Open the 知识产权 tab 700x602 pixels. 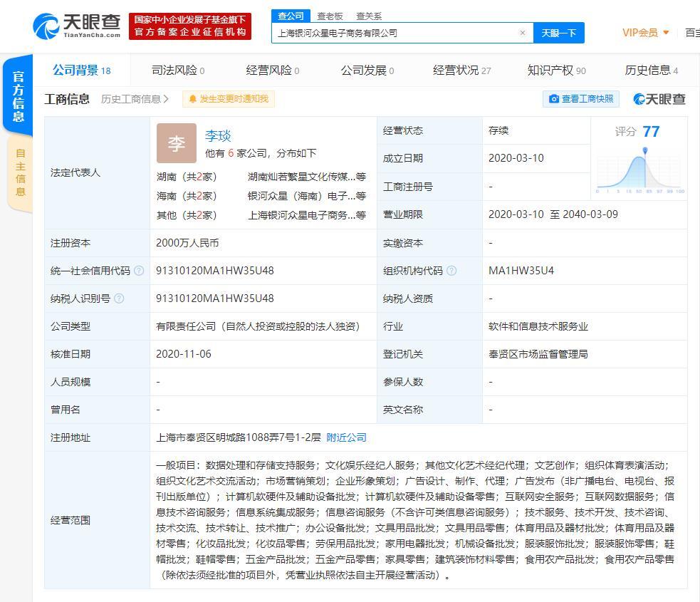coord(556,70)
